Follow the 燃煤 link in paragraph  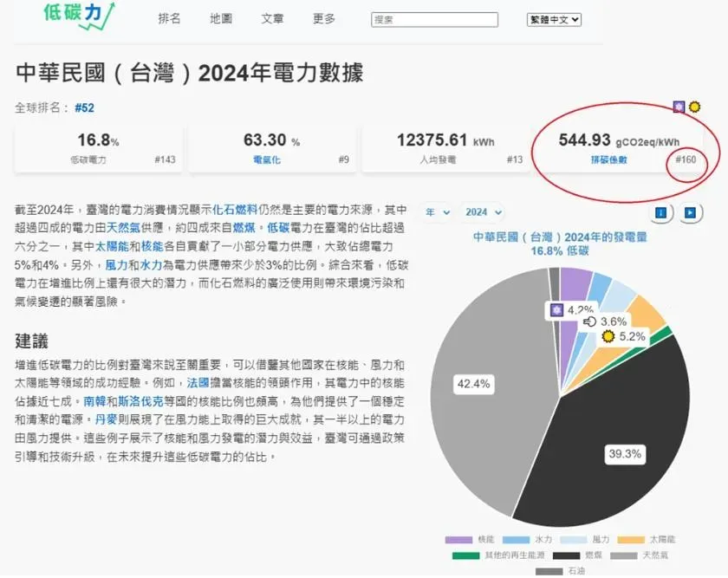pos(244,228)
